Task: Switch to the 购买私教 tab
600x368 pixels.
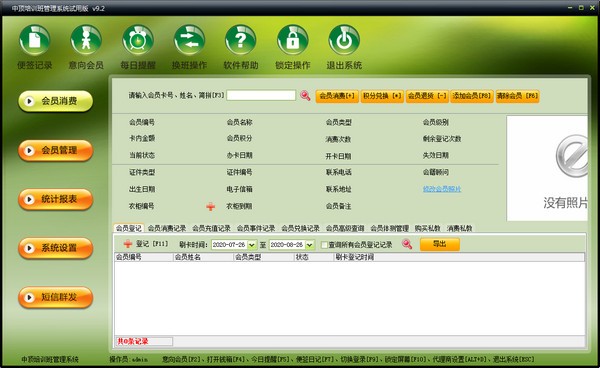Action: [x=428, y=228]
